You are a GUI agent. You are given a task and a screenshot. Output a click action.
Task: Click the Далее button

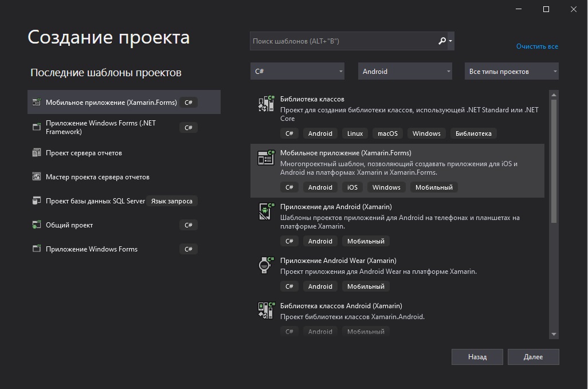click(533, 357)
